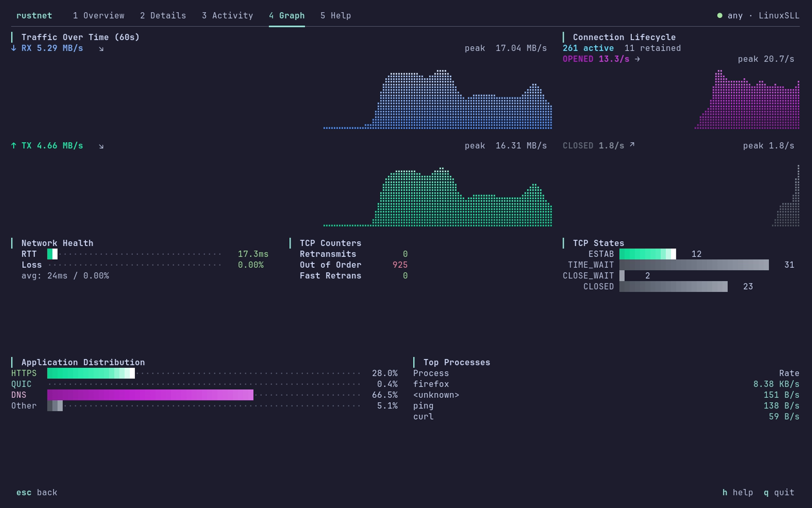The image size is (812, 508).
Task: Click the q quit shortcut
Action: tap(779, 493)
